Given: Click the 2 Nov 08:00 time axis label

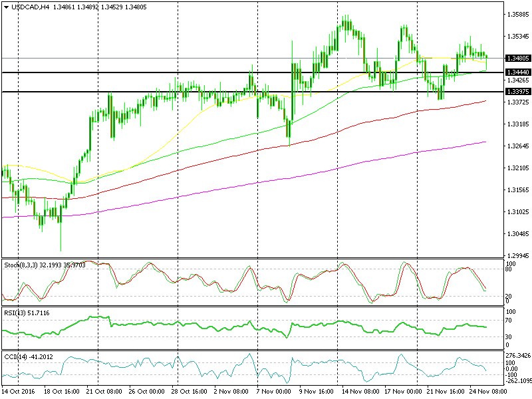Looking at the screenshot, I should coord(231,391).
